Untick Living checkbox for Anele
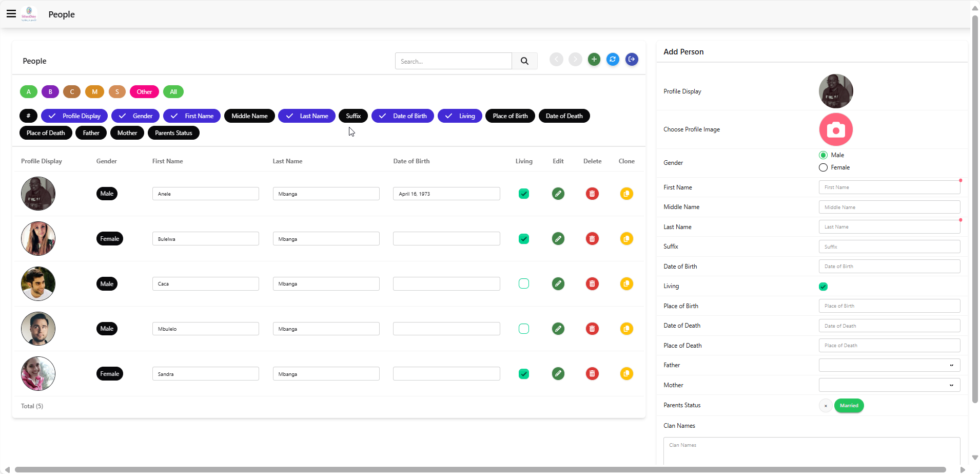 (524, 194)
